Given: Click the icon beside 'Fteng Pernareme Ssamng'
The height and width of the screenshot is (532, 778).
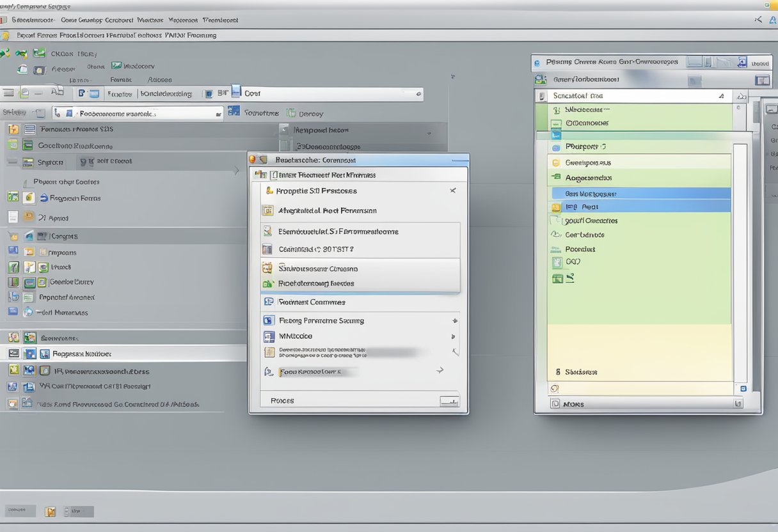Looking at the screenshot, I should pos(269,320).
